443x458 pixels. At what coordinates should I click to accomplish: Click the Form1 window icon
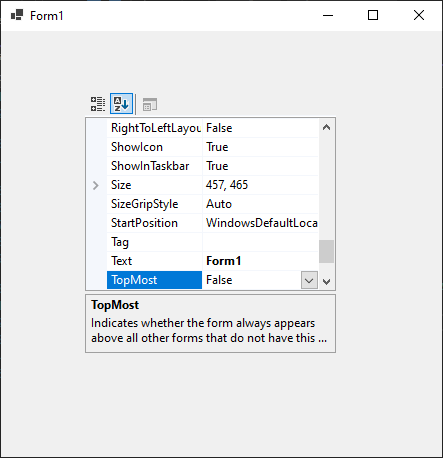click(17, 15)
